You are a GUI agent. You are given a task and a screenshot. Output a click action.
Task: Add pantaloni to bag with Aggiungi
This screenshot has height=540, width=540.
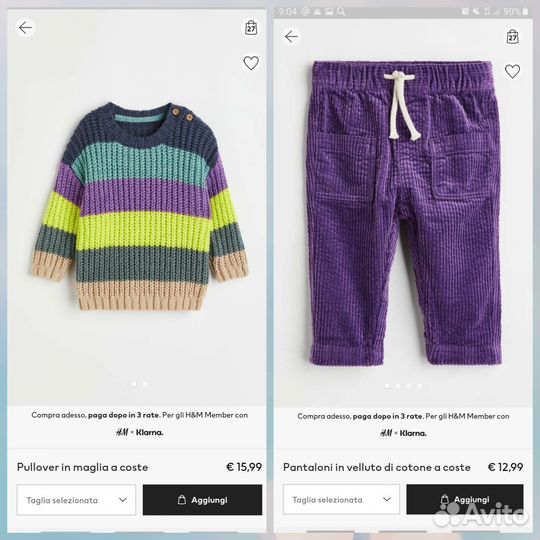coord(465,499)
